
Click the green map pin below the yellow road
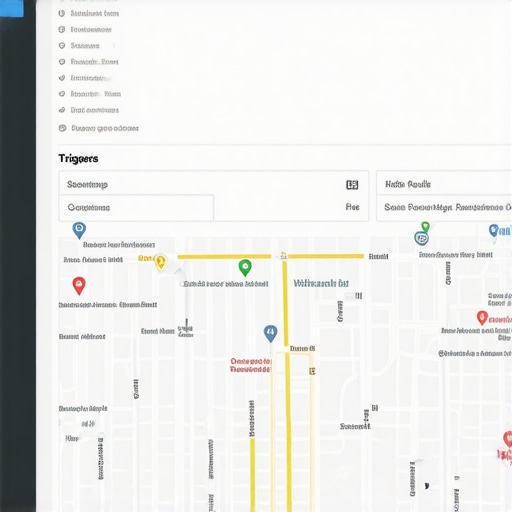[245, 268]
